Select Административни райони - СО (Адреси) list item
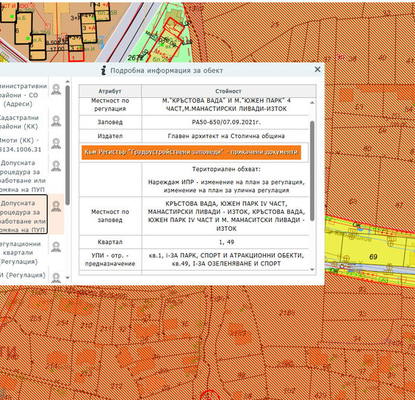Image resolution: width=415 pixels, height=400 pixels. pyautogui.click(x=23, y=95)
